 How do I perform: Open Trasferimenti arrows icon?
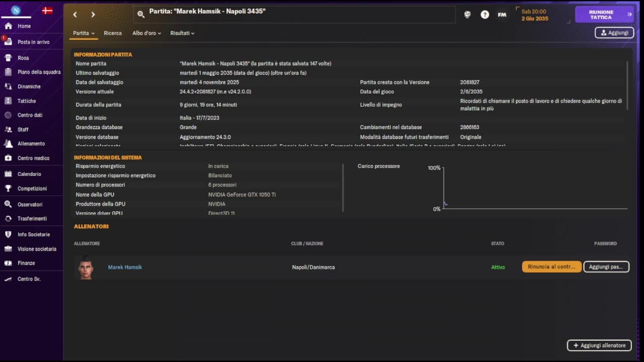click(x=8, y=219)
